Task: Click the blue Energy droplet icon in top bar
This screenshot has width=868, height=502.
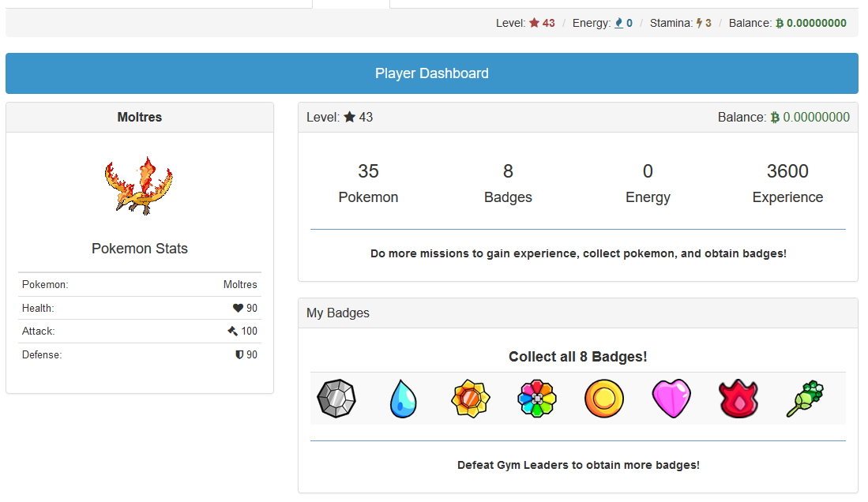Action: (619, 23)
